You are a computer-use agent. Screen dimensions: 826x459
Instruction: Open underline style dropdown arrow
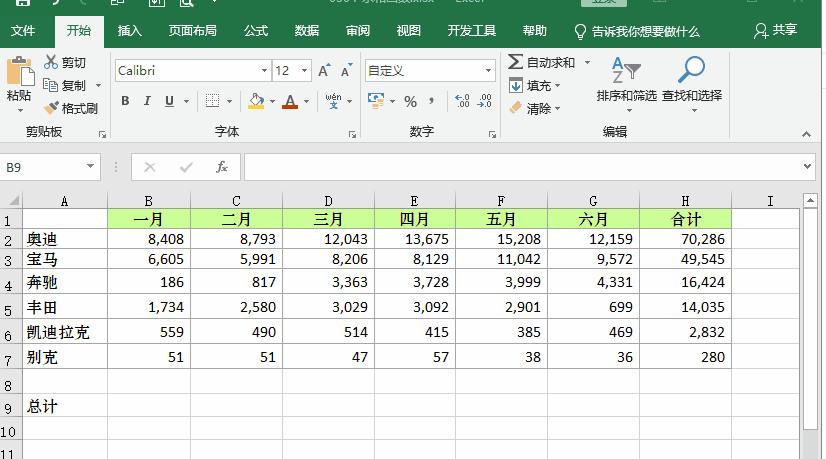186,101
